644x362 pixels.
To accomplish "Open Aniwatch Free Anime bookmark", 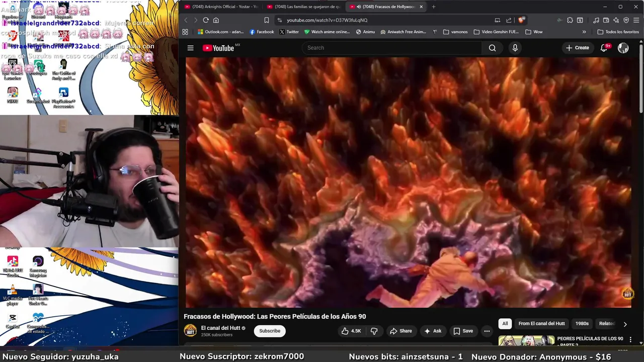I will (403, 32).
